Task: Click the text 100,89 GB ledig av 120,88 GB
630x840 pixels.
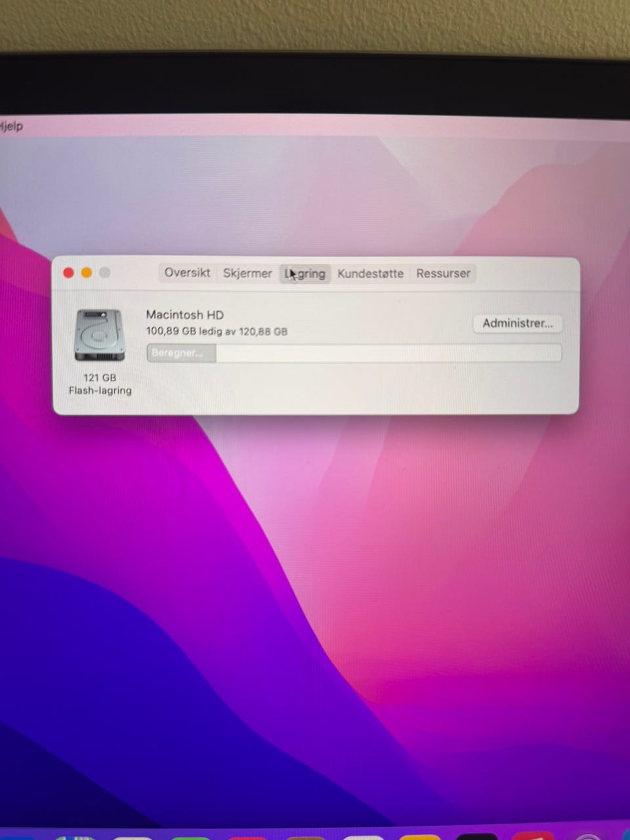Action: 217,331
